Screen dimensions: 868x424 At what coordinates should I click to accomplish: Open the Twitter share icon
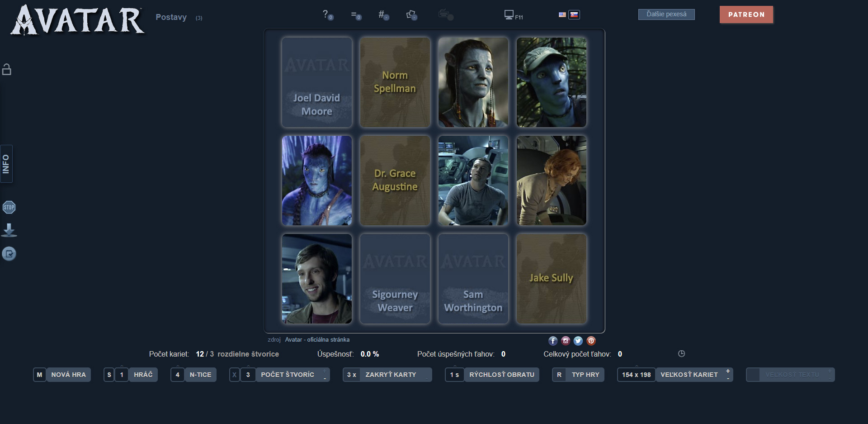pos(578,341)
